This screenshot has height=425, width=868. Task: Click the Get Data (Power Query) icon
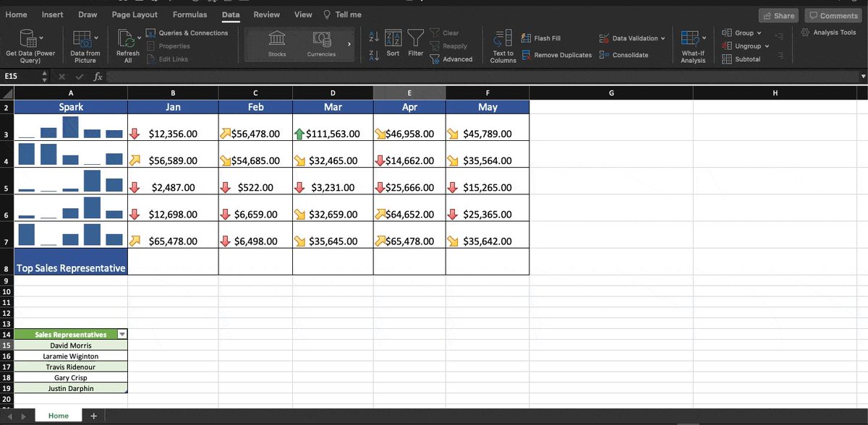coord(27,39)
